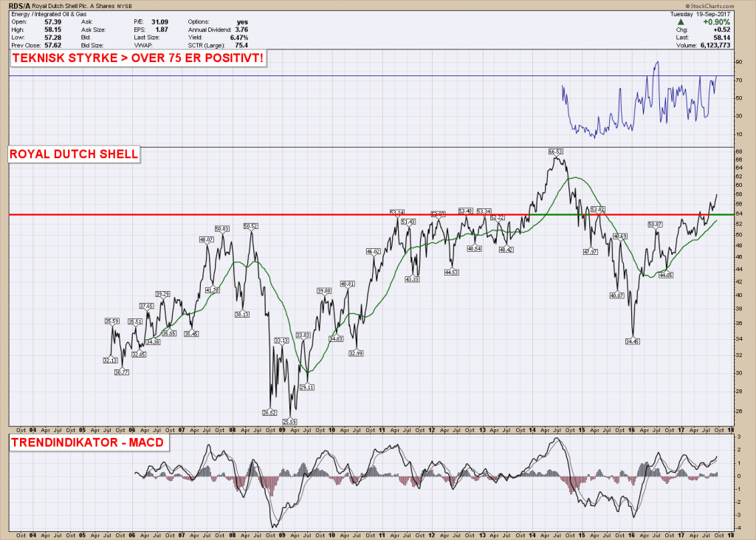The height and width of the screenshot is (540, 756).
Task: Click the 40.81 price label
Action: point(347,284)
